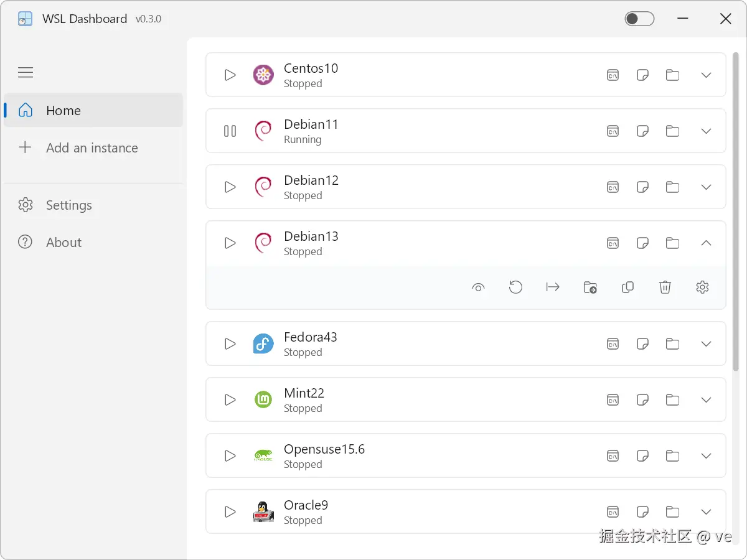Start the Centos10 instance
747x560 pixels.
pyautogui.click(x=230, y=75)
